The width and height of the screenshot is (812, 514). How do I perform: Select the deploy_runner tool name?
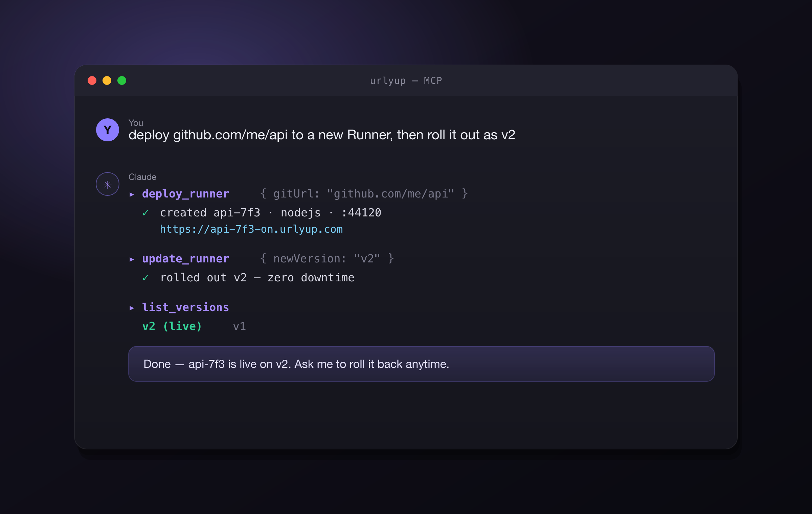pyautogui.click(x=186, y=194)
